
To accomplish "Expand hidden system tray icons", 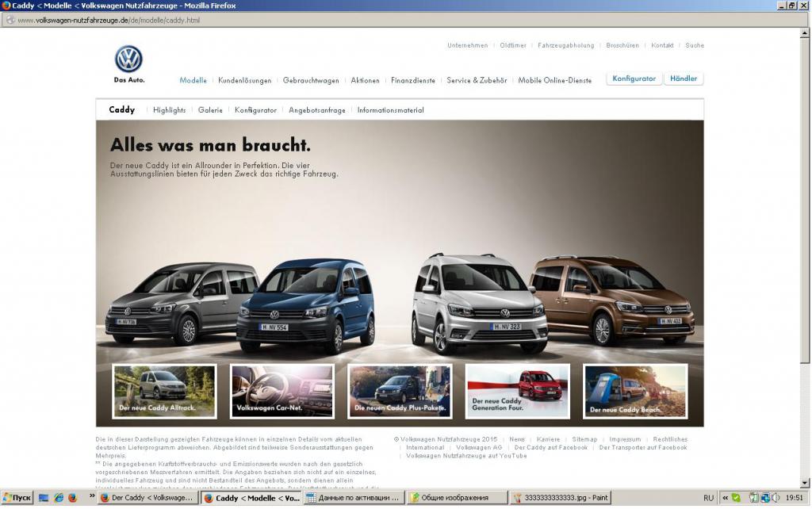I will pos(725,498).
